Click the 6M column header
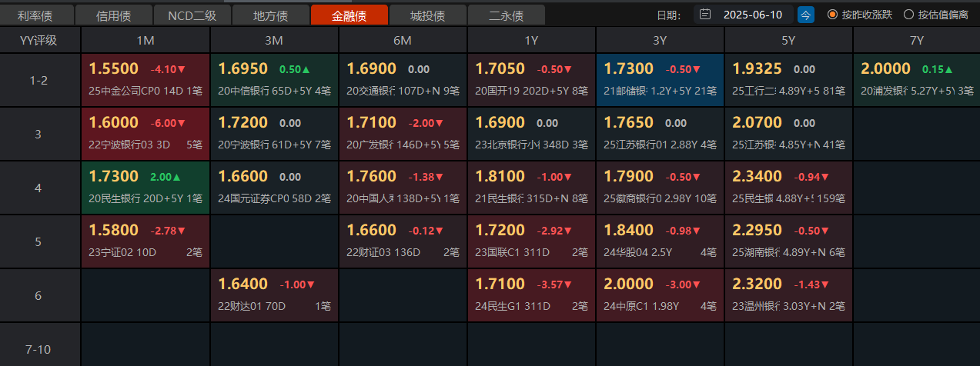This screenshot has width=980, height=366. [403, 40]
